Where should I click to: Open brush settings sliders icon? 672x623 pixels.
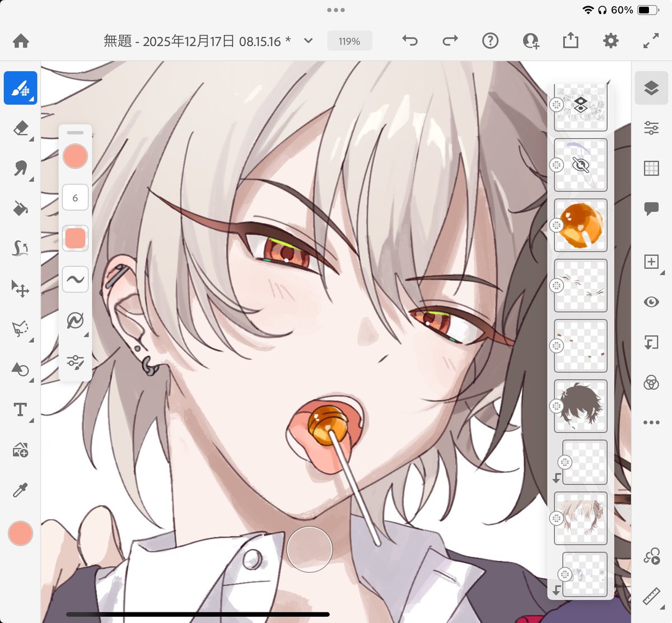click(x=75, y=362)
